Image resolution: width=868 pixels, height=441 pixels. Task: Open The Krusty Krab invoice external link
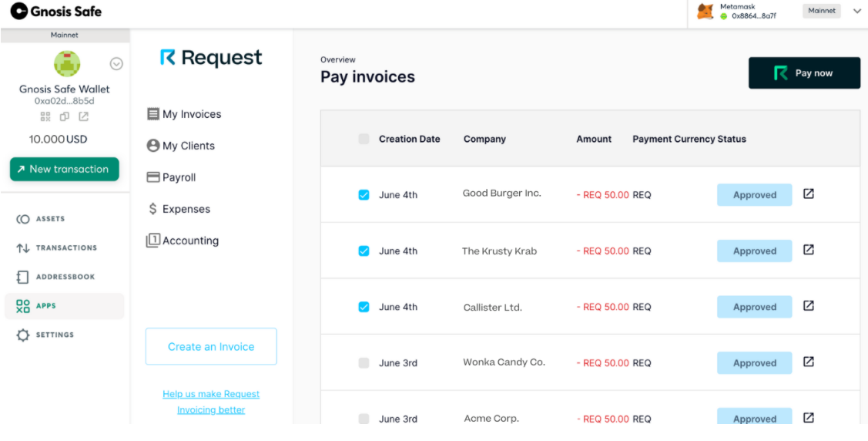pyautogui.click(x=809, y=250)
